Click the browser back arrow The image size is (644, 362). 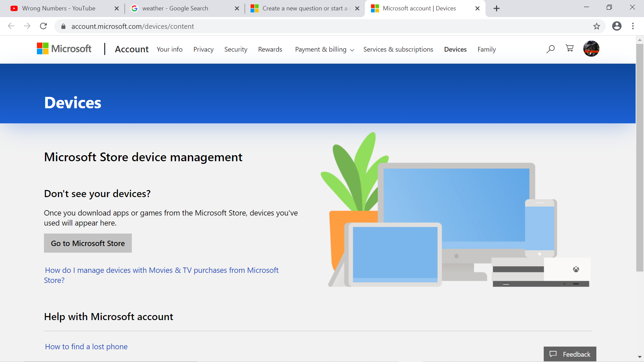(11, 26)
